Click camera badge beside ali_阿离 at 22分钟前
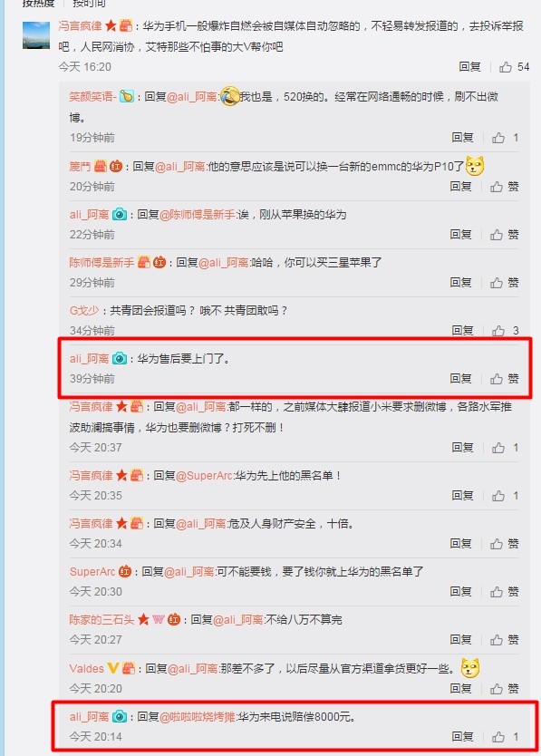 click(x=120, y=215)
